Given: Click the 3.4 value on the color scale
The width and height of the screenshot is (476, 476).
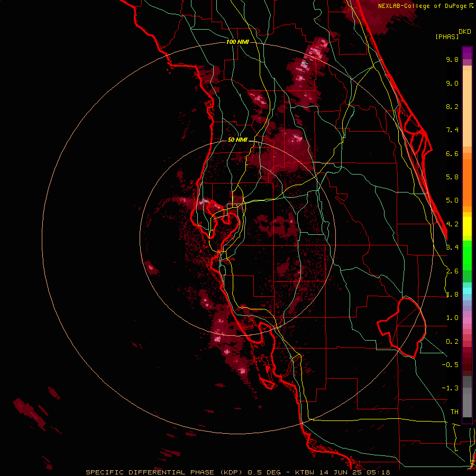Looking at the screenshot, I should (x=452, y=248).
